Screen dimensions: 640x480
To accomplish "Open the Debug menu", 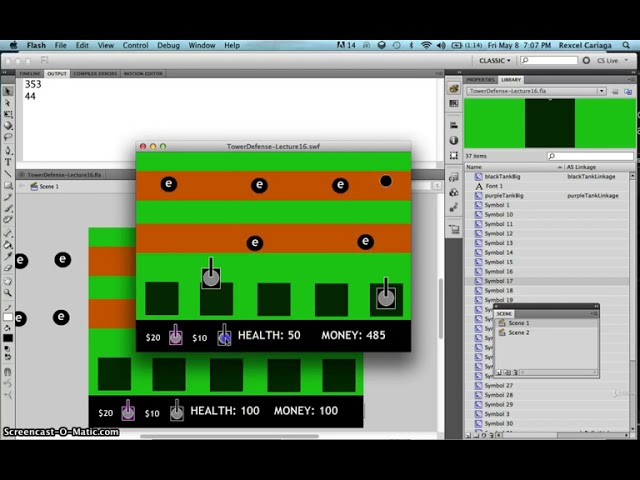I will click(168, 45).
